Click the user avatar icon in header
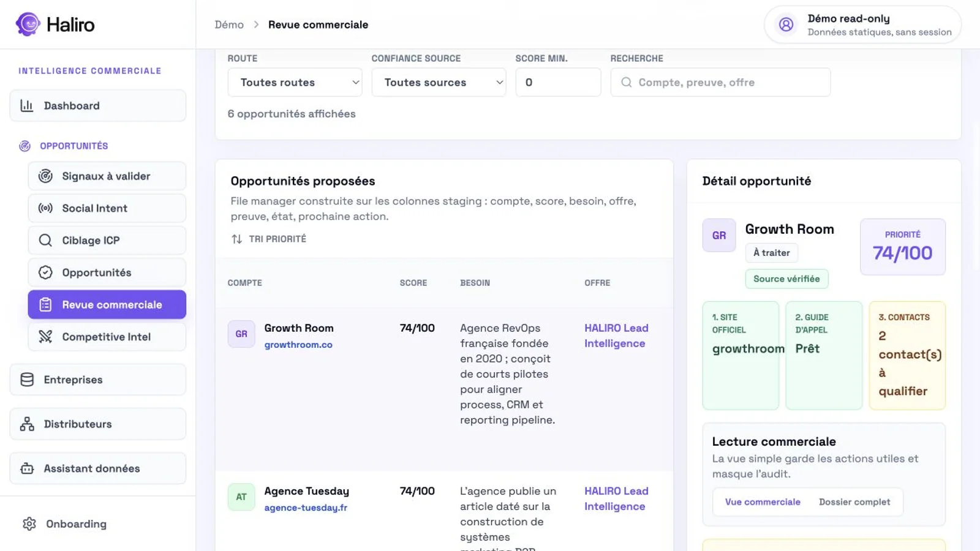 tap(786, 24)
